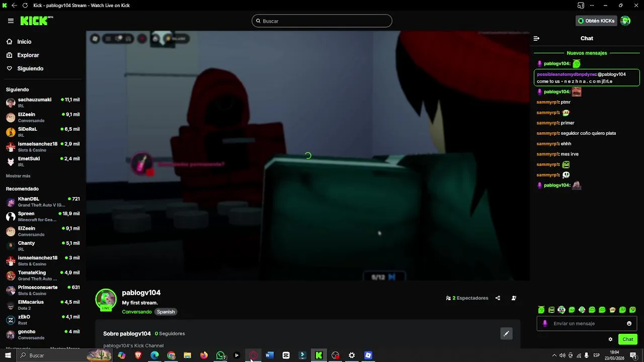This screenshot has height=362, width=644.
Task: Click sammyrp1 on the 'primer' message
Action: [x=547, y=123]
